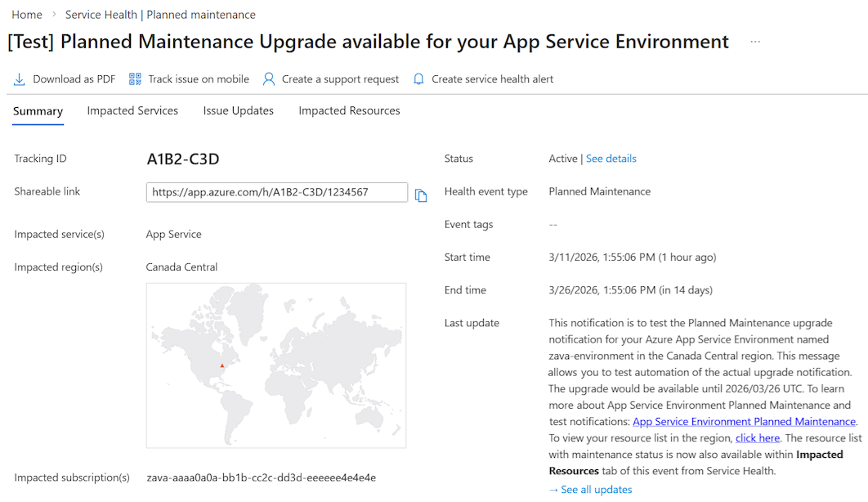Open Service Health Planned maintenance breadcrumb
The width and height of the screenshot is (868, 502).
coord(160,15)
